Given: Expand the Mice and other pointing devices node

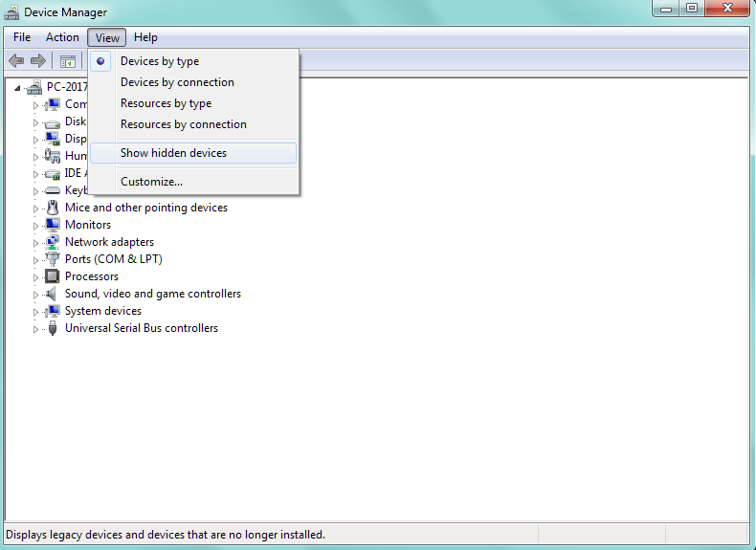Looking at the screenshot, I should 36,209.
